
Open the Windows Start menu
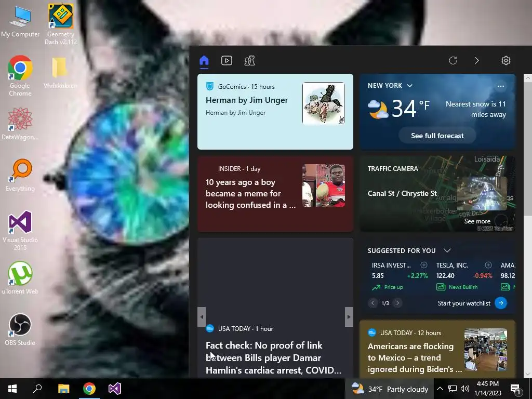(12, 389)
